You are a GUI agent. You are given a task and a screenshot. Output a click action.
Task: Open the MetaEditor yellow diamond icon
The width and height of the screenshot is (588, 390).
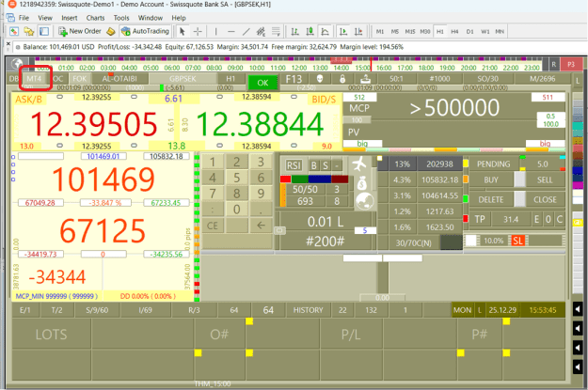(x=111, y=31)
